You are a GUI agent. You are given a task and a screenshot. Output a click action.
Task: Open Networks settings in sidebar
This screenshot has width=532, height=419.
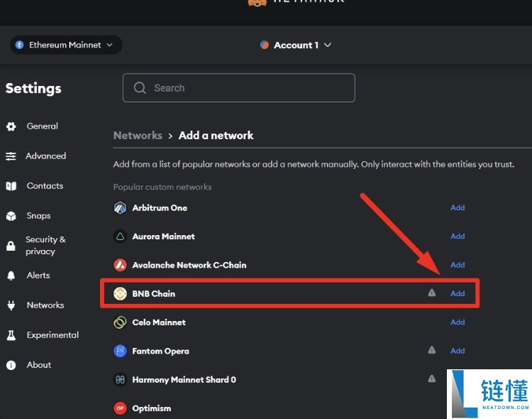click(45, 305)
